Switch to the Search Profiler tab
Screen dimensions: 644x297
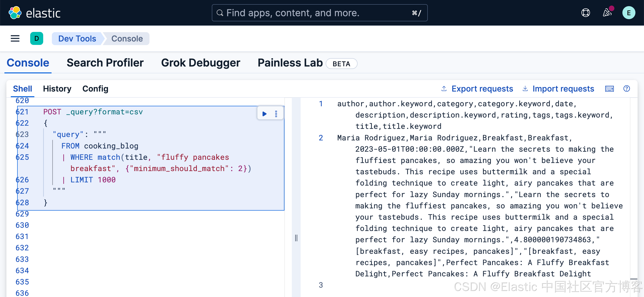click(105, 63)
